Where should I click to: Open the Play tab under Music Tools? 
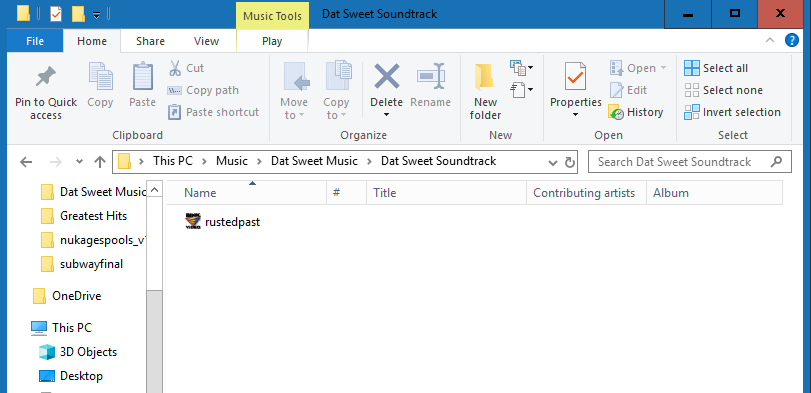(x=272, y=41)
